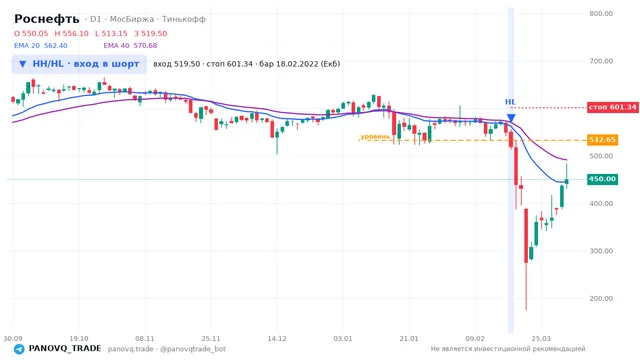Click the 800.00 price axis value
The image size is (640, 360).
601,13
